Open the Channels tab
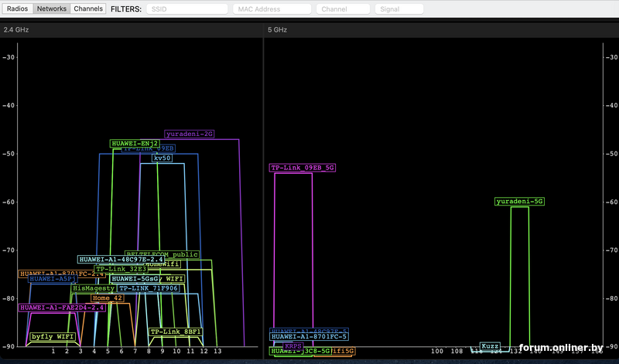 [88, 9]
